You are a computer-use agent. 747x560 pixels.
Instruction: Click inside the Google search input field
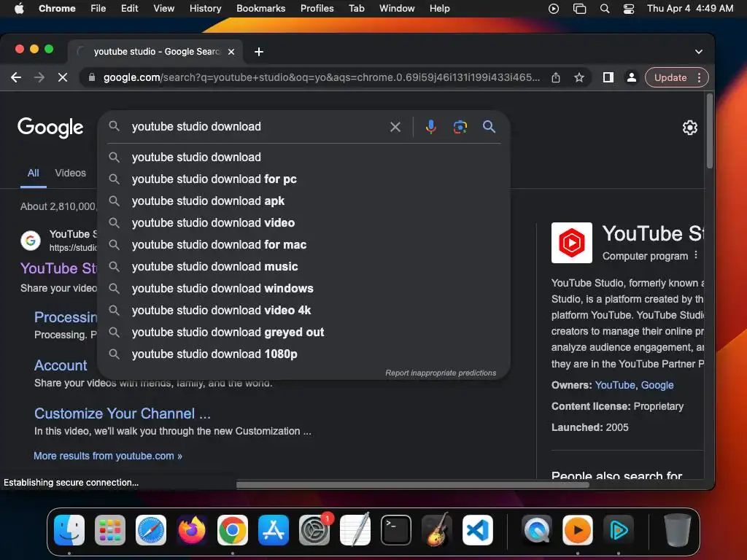(258, 127)
